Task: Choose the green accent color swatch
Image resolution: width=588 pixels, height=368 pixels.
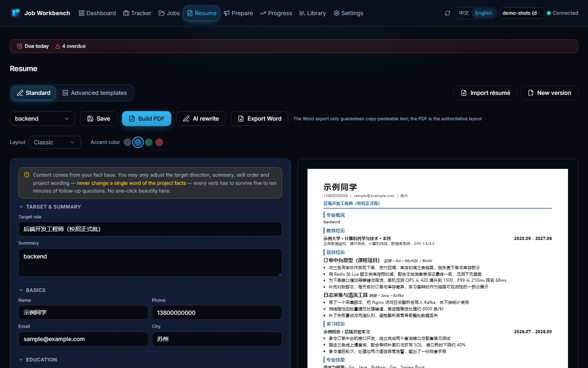Action: coord(149,142)
